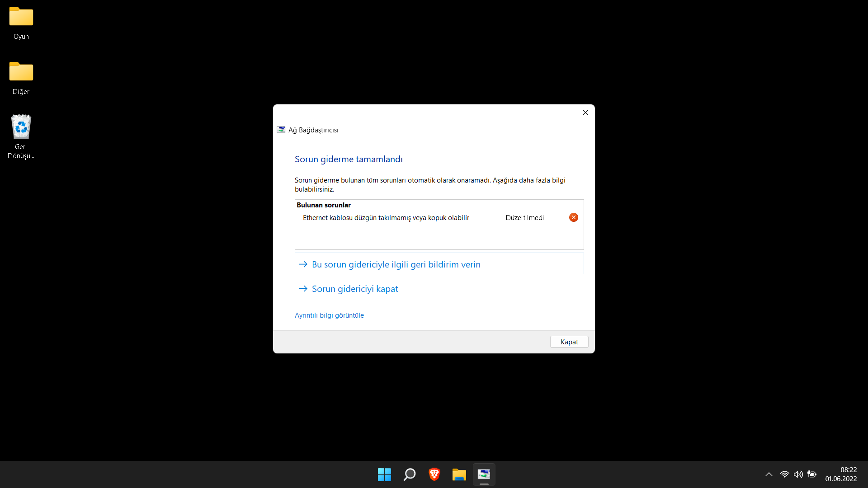868x488 pixels.
Task: Select the Ethernet kablosu problem row
Action: click(386, 218)
